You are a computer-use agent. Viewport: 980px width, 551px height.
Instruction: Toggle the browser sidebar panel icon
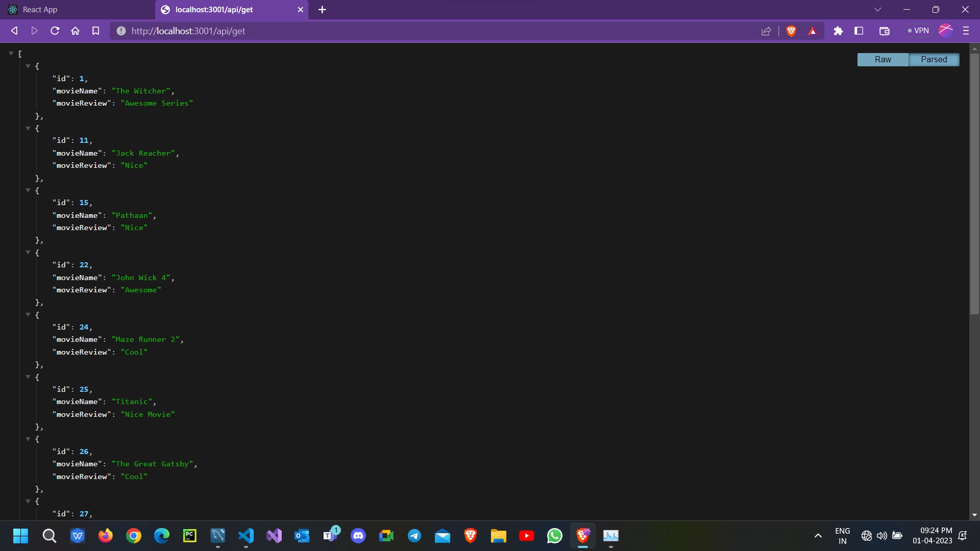(x=859, y=31)
